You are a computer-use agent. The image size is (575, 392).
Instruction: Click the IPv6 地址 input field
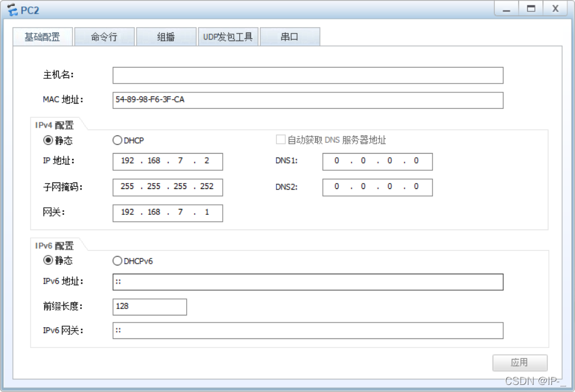click(308, 282)
